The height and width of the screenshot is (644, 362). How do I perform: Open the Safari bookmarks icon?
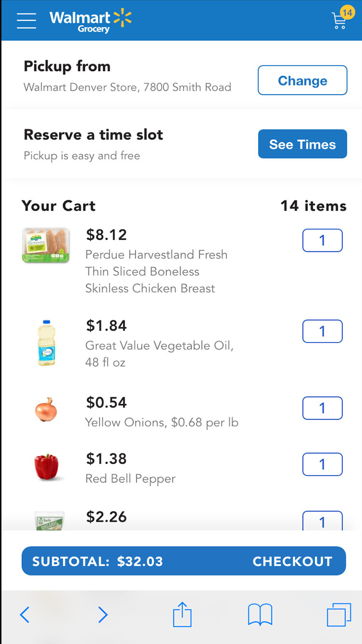click(260, 615)
